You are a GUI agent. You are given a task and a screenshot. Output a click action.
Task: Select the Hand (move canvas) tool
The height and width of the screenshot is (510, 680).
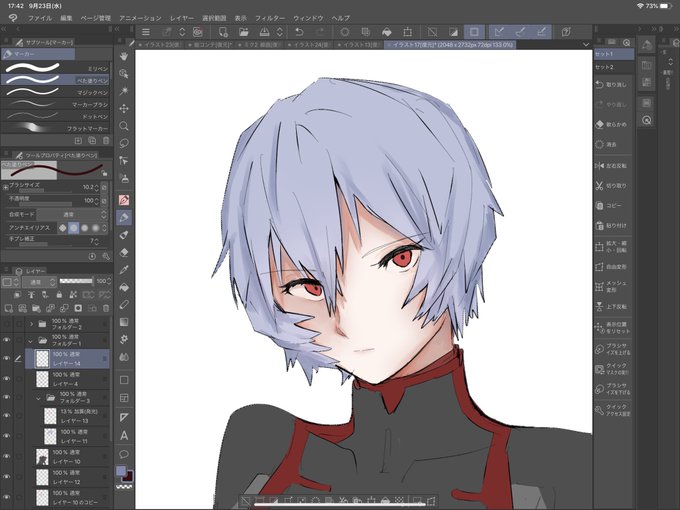click(x=124, y=56)
